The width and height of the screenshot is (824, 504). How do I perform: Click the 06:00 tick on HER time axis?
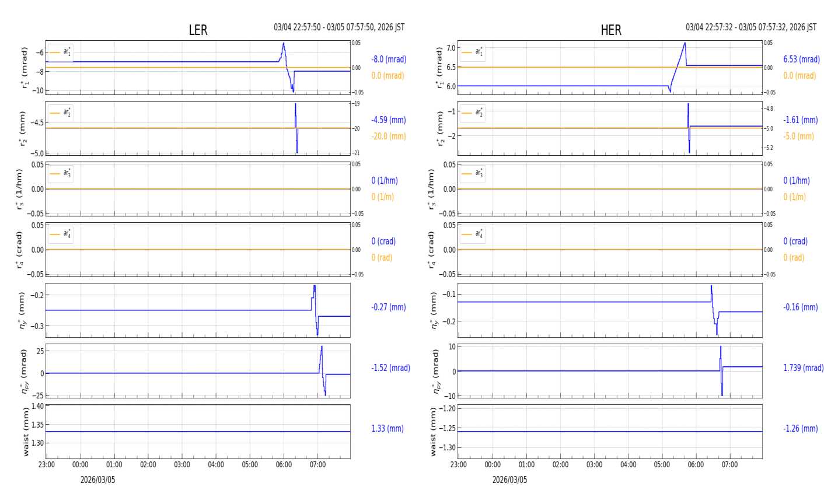pos(696,465)
